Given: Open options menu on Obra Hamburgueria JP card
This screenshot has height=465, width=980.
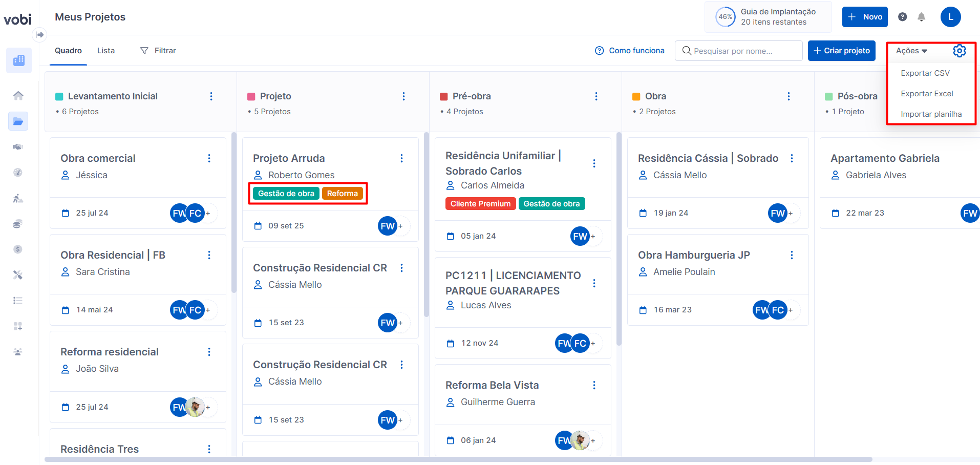Looking at the screenshot, I should click(x=792, y=255).
